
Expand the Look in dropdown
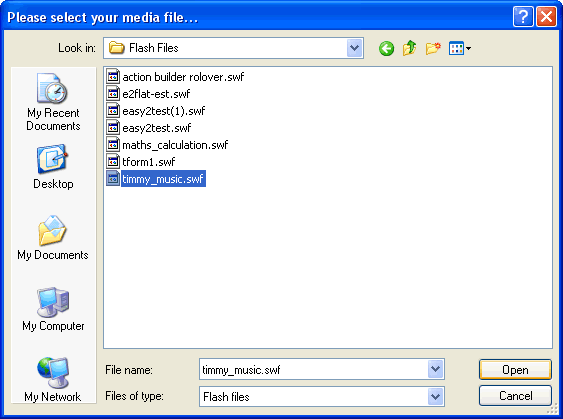(354, 48)
